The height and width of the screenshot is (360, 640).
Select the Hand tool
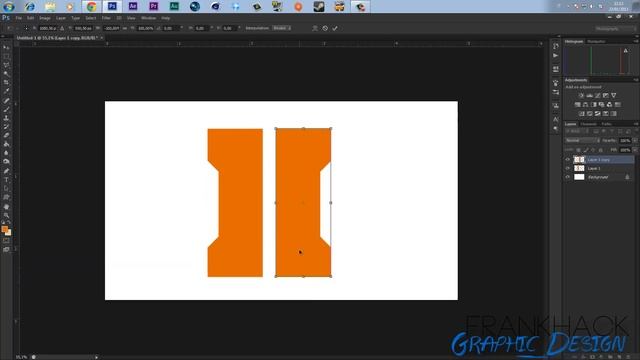click(6, 207)
